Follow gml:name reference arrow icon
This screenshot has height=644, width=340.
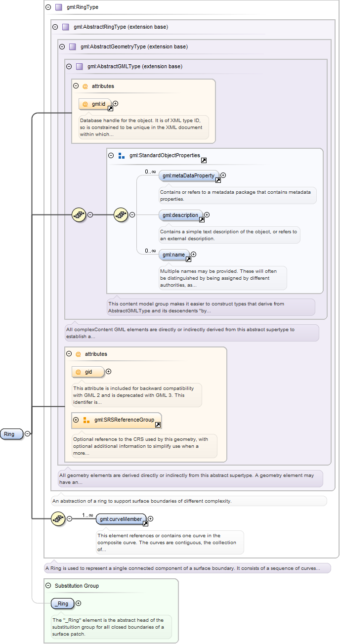pos(188,259)
